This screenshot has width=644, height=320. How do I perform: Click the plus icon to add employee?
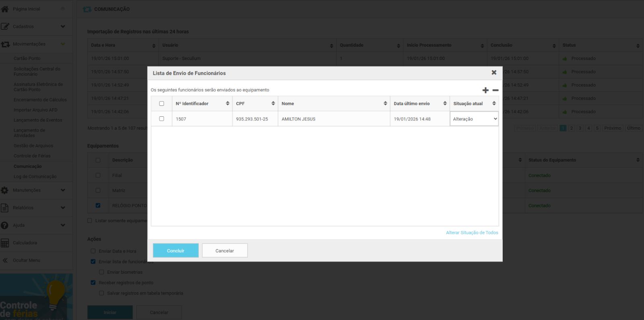tap(485, 90)
